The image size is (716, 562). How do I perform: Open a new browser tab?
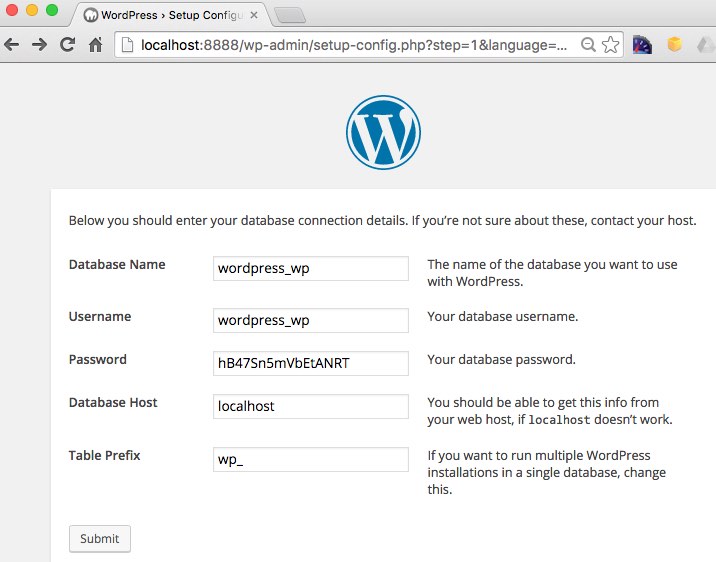tap(288, 15)
